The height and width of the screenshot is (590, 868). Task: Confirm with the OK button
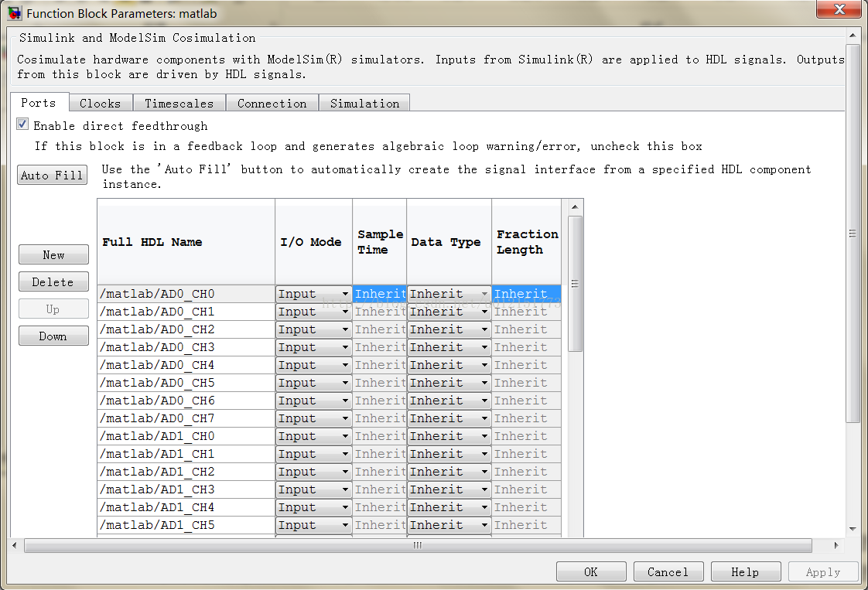coord(591,571)
